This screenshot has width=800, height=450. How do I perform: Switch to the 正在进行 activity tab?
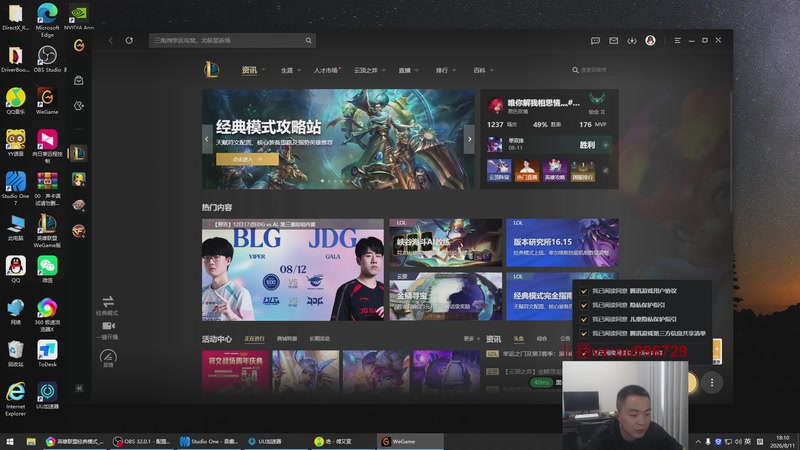tap(254, 339)
